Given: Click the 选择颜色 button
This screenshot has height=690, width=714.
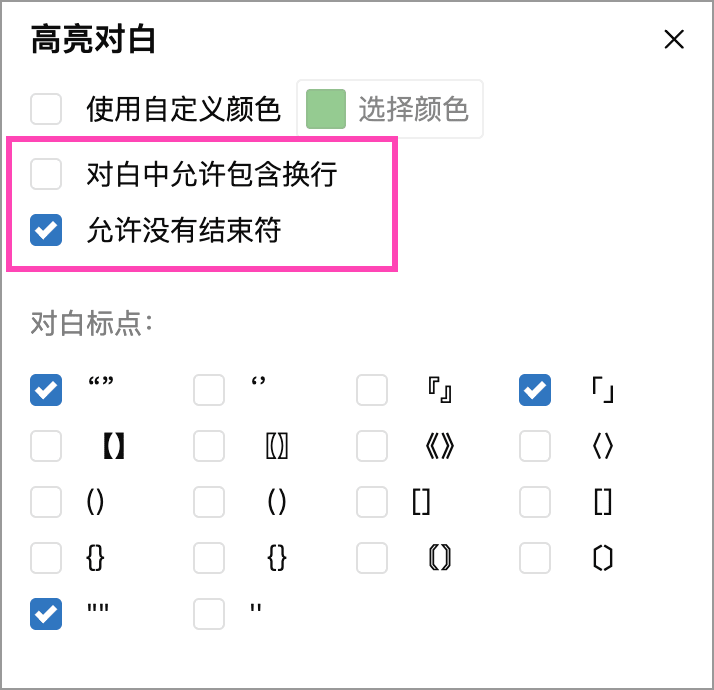Looking at the screenshot, I should pyautogui.click(x=412, y=109).
